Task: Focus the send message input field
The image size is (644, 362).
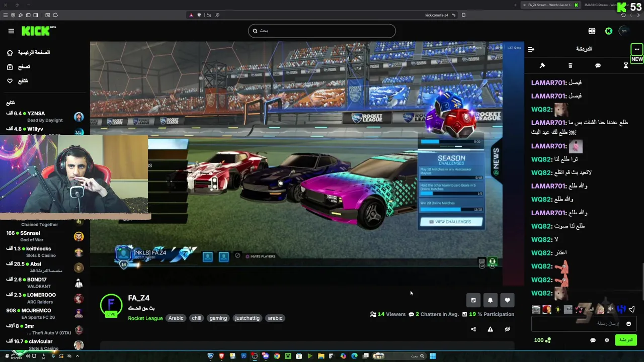Action: [x=584, y=324]
